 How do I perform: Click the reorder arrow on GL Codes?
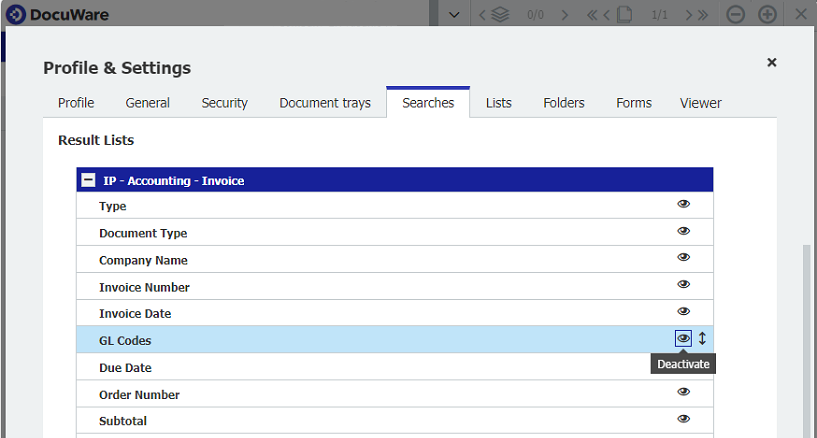coord(702,339)
